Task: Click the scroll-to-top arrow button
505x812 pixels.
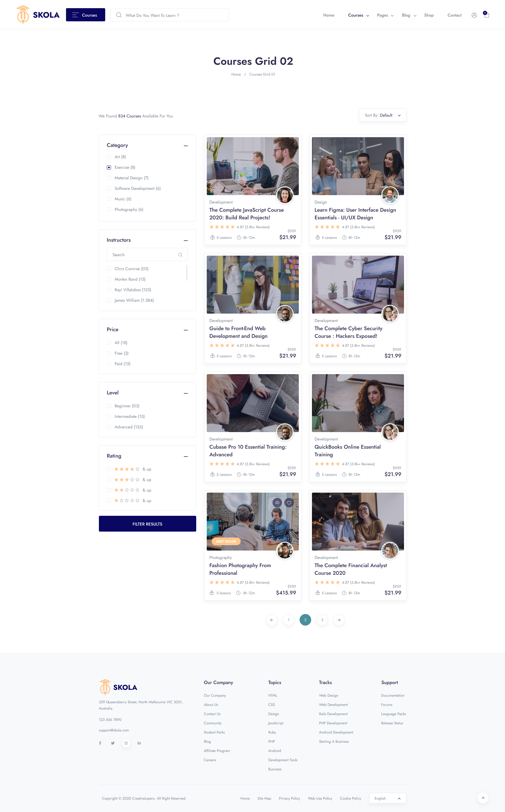Action: point(483,798)
